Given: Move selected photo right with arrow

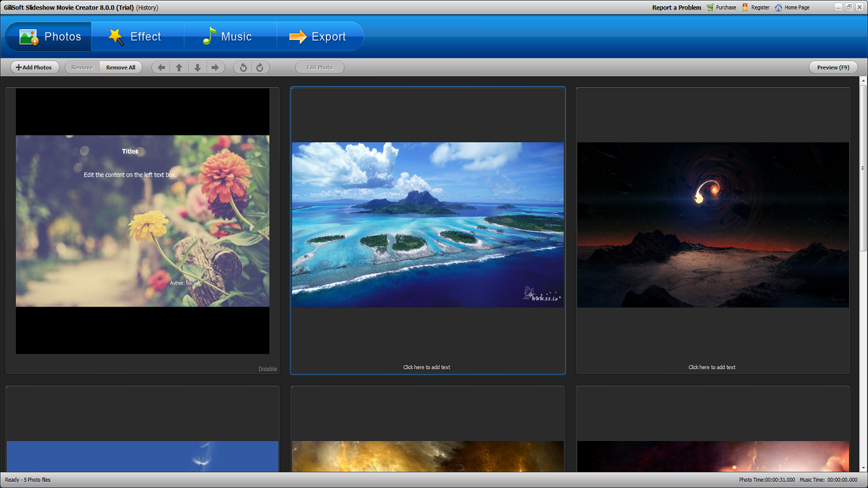Looking at the screenshot, I should tap(215, 67).
